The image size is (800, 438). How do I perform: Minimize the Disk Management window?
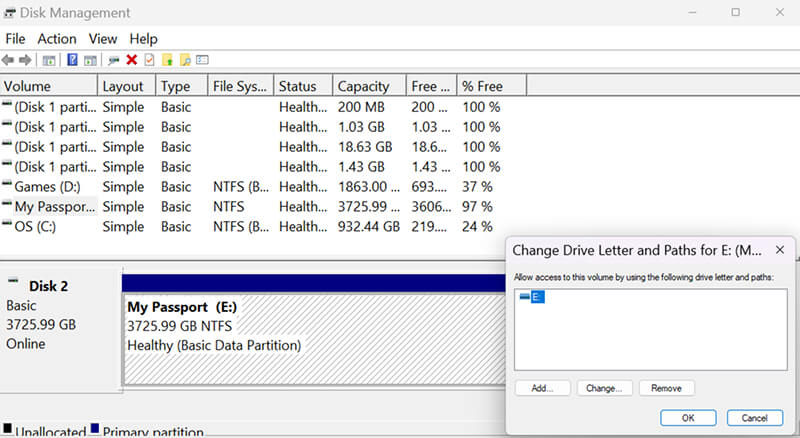coord(692,12)
